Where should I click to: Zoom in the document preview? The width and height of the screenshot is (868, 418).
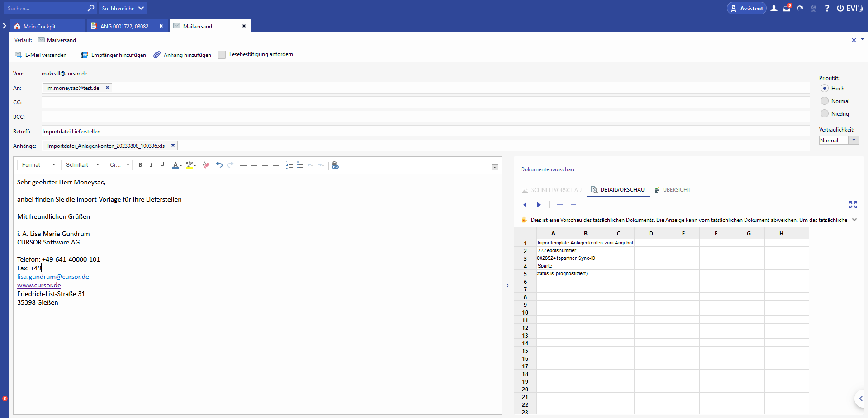(x=560, y=205)
